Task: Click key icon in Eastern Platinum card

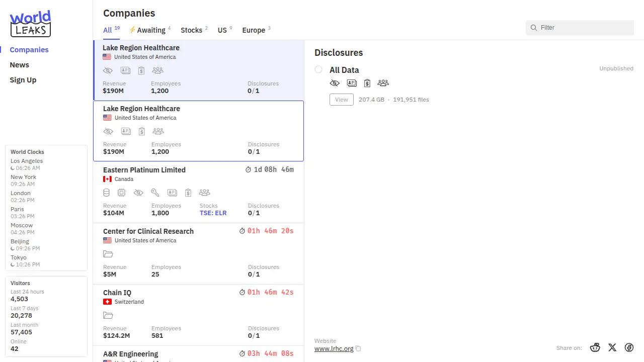Action: pos(155,193)
